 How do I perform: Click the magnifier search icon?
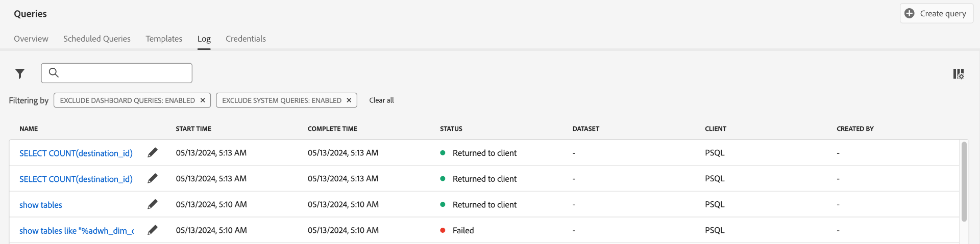pos(54,73)
